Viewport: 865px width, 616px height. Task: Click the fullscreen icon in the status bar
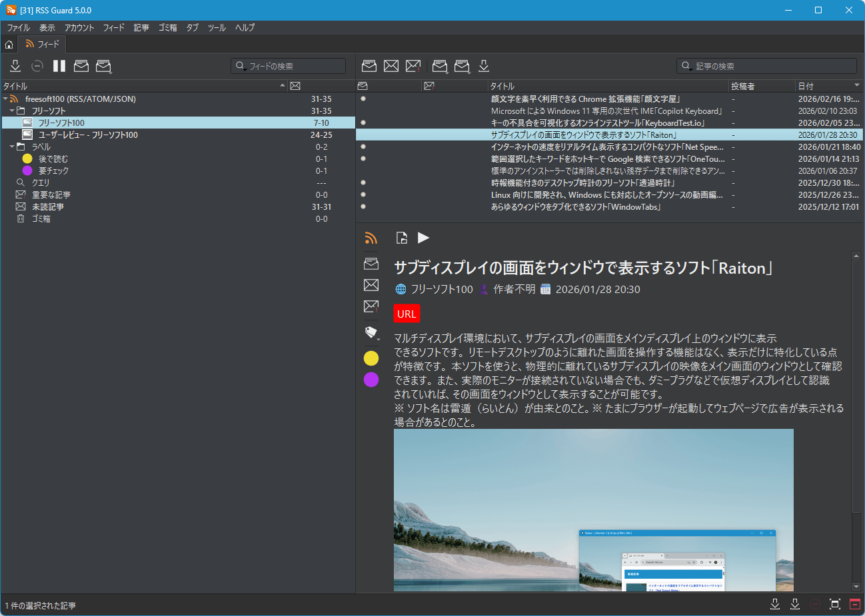click(834, 604)
